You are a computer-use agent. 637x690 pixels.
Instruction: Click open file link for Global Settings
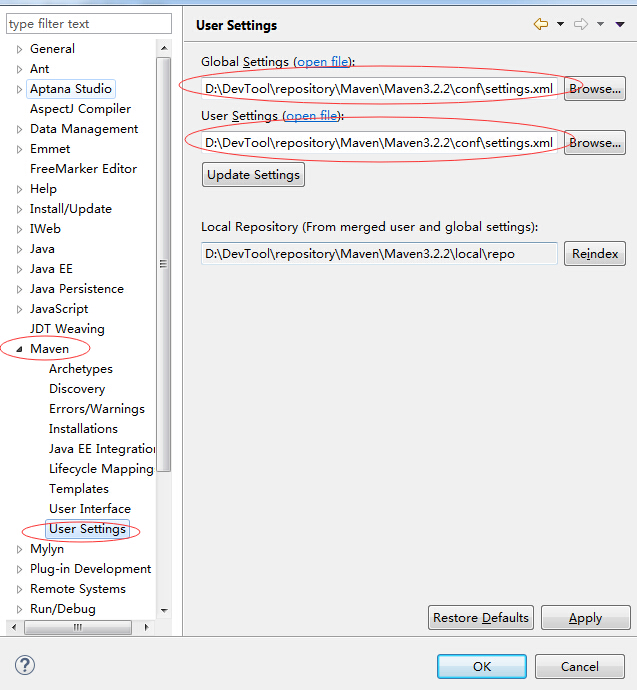point(322,62)
